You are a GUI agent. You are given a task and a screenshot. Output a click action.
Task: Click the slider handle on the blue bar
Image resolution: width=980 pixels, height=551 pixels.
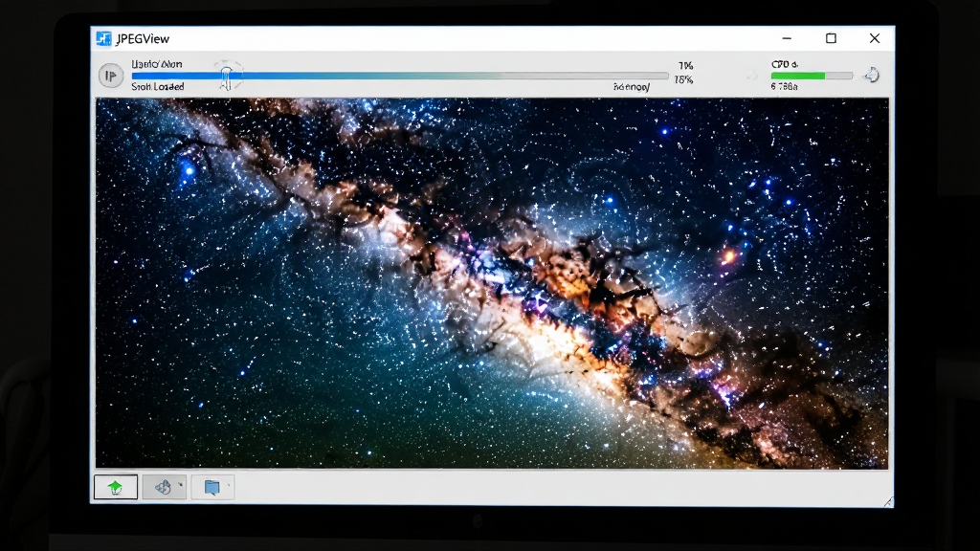(x=226, y=78)
